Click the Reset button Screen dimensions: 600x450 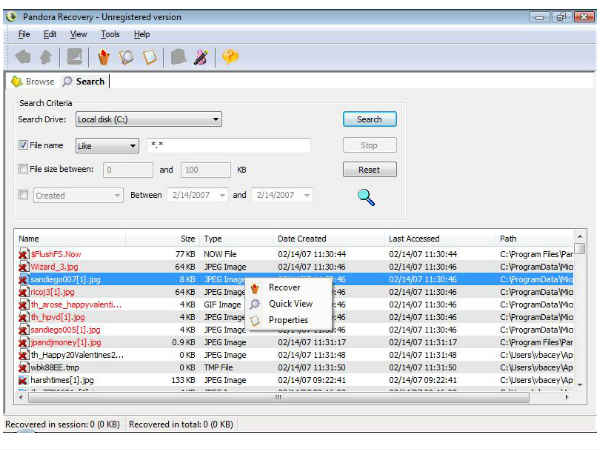pos(370,170)
